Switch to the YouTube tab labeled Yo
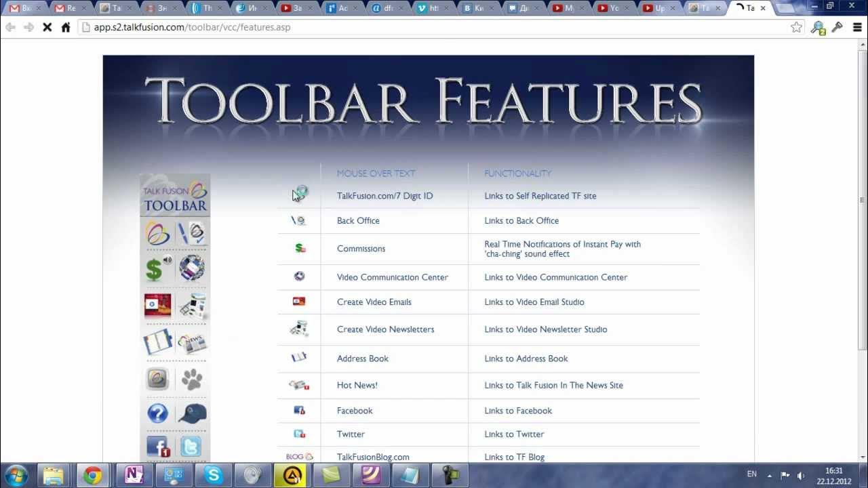868x488 pixels. 612,8
